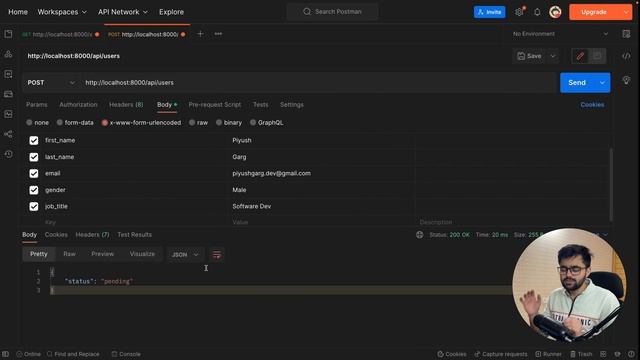Show Test Results tab
This screenshot has height=360, width=640.
(x=135, y=235)
